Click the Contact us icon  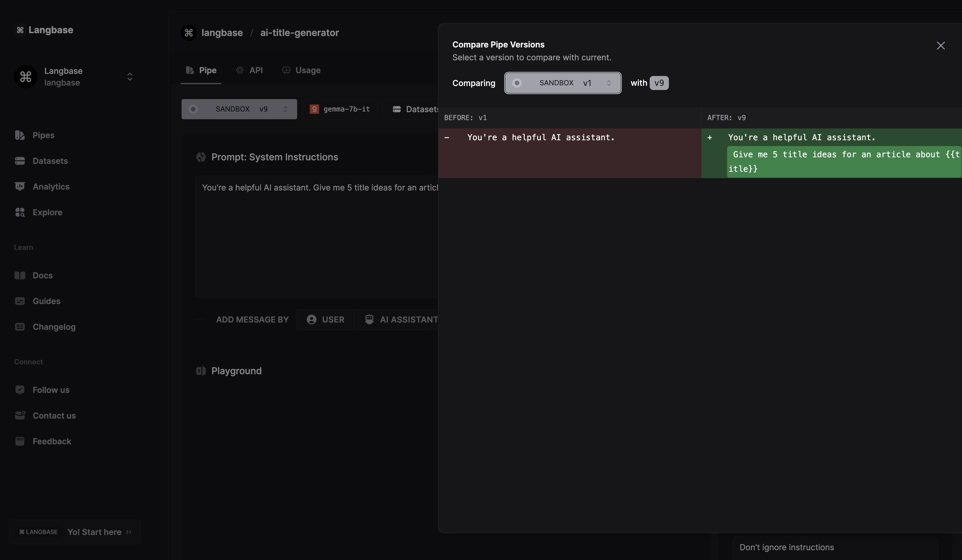click(x=19, y=415)
